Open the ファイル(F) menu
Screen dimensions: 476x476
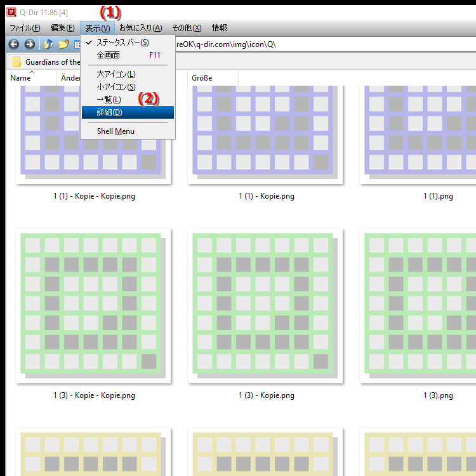[x=25, y=28]
